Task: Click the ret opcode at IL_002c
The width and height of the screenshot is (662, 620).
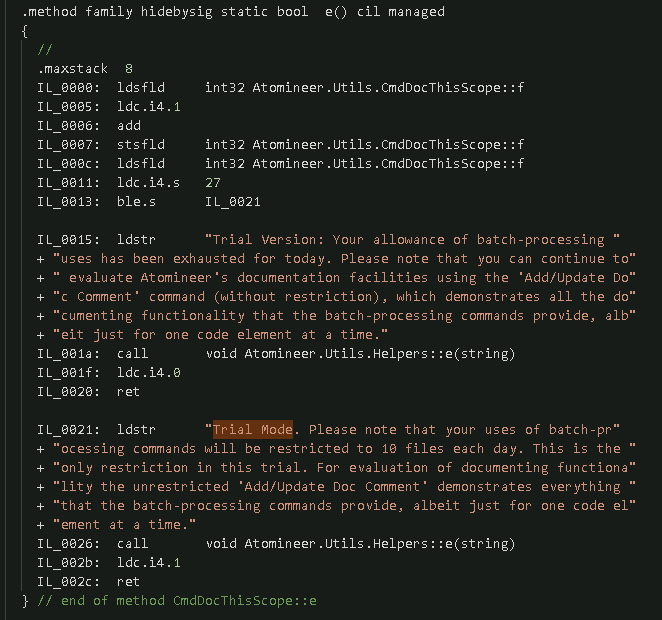Action: point(129,582)
